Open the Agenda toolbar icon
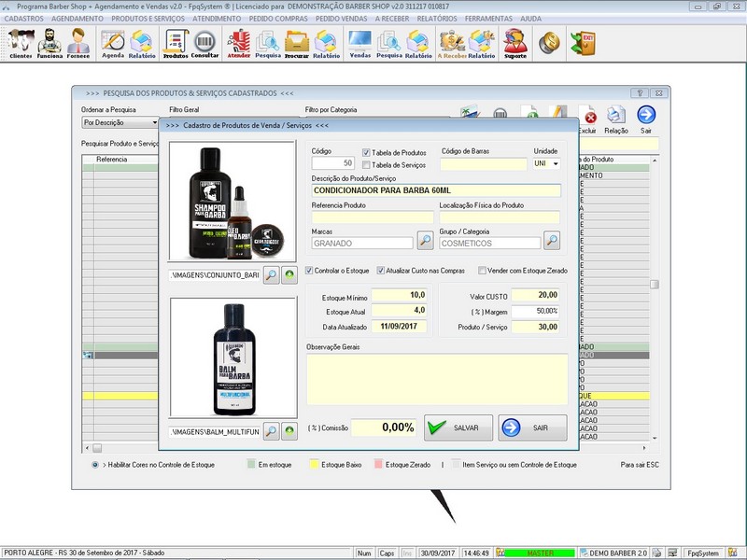 113,43
